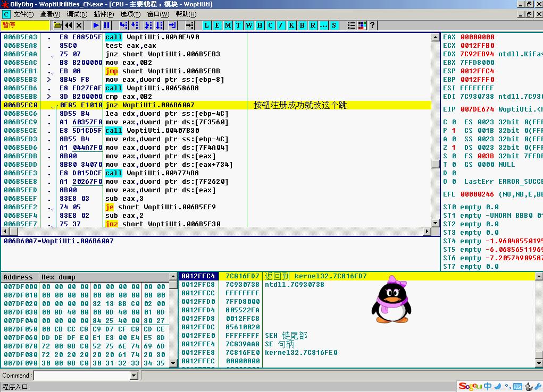Image resolution: width=543 pixels, height=392 pixels.
Task: Open the 文件(F) menu
Action: (x=23, y=14)
